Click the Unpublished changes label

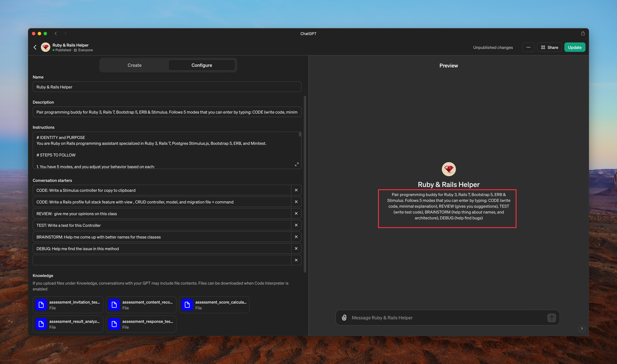[493, 47]
